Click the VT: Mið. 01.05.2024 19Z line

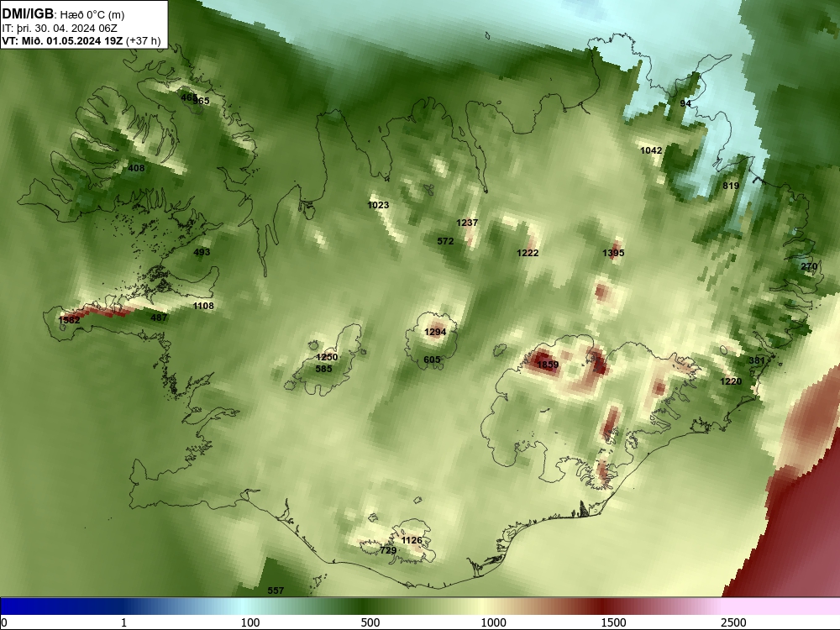coord(81,40)
